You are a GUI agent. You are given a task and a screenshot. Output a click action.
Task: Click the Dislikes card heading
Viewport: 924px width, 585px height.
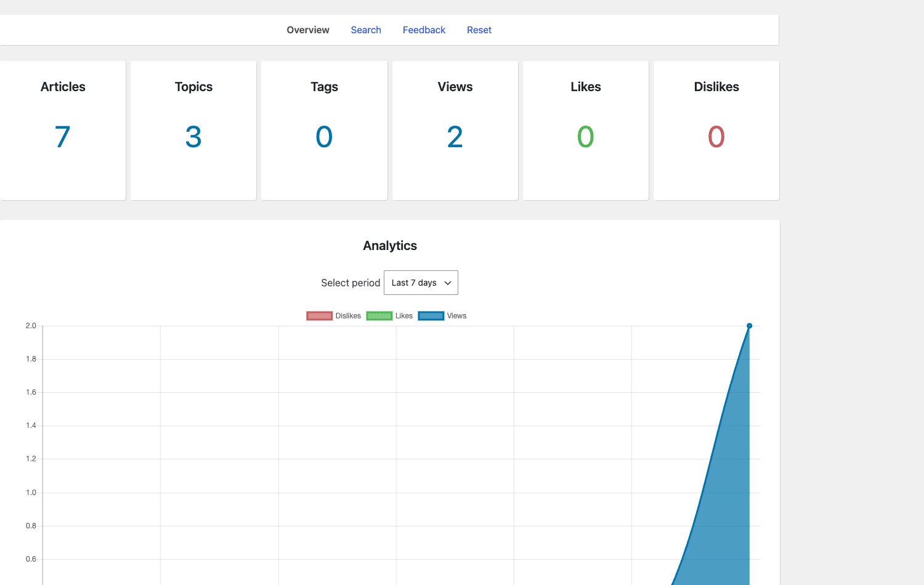(716, 87)
